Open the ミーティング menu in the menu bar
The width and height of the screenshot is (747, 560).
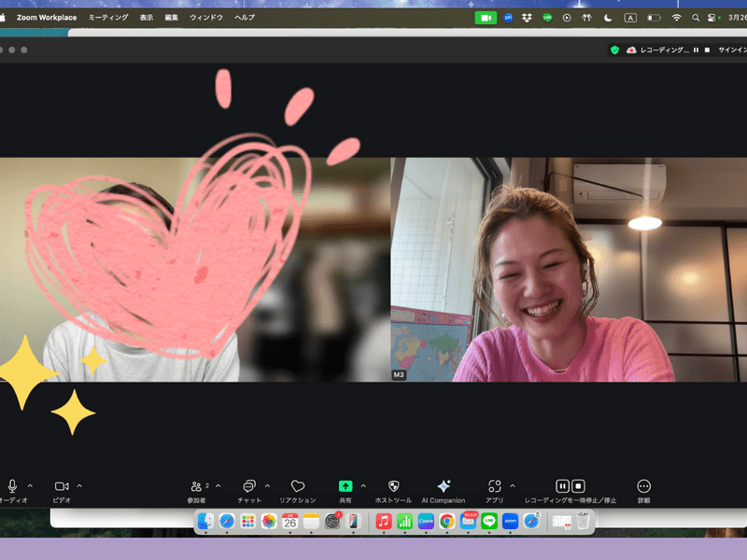(x=108, y=18)
